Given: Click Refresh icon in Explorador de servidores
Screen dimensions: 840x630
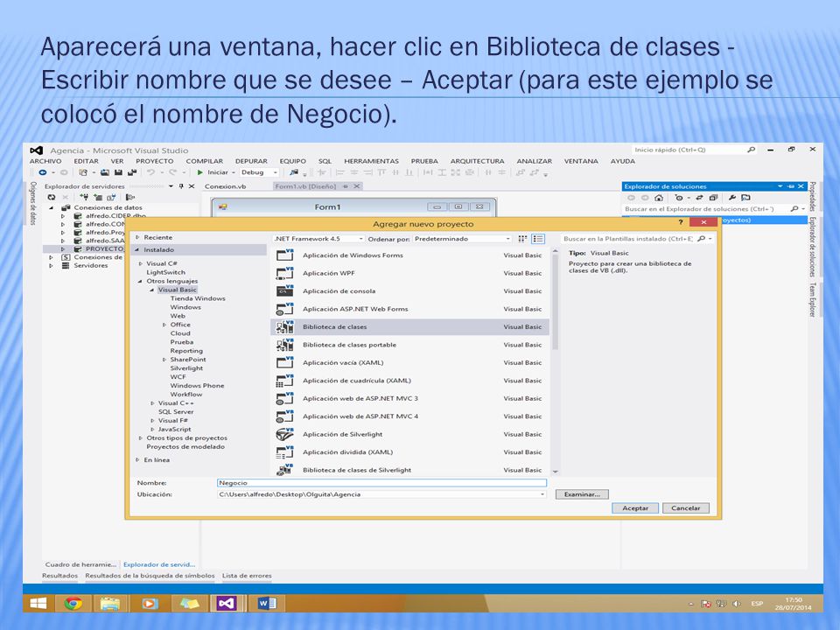Looking at the screenshot, I should (52, 197).
